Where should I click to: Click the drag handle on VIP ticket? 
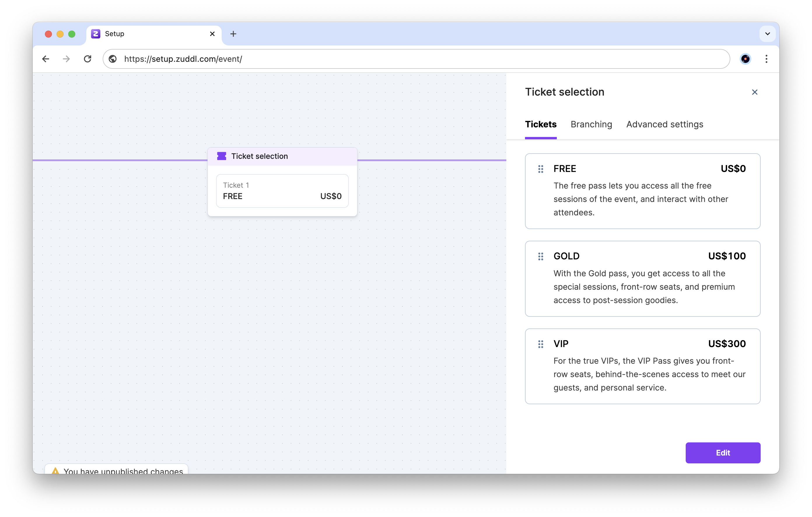click(x=540, y=344)
